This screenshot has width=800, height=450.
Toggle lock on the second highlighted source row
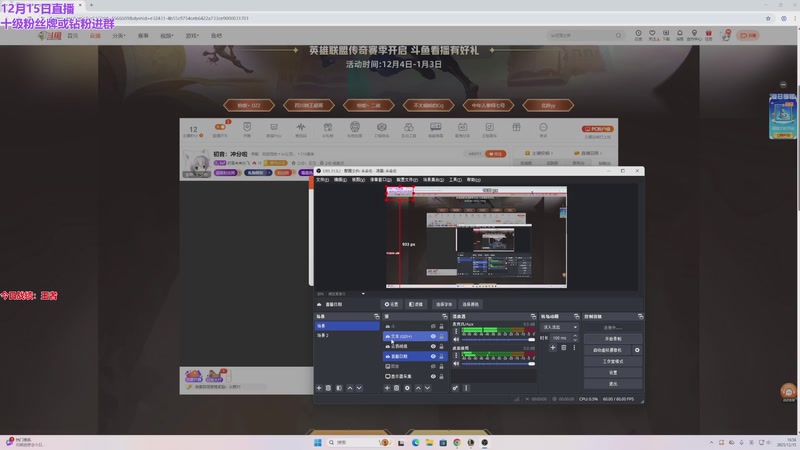442,356
